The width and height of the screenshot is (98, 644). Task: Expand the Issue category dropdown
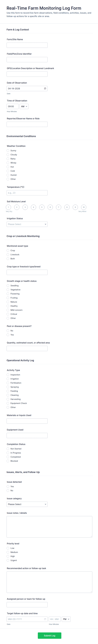(27, 504)
